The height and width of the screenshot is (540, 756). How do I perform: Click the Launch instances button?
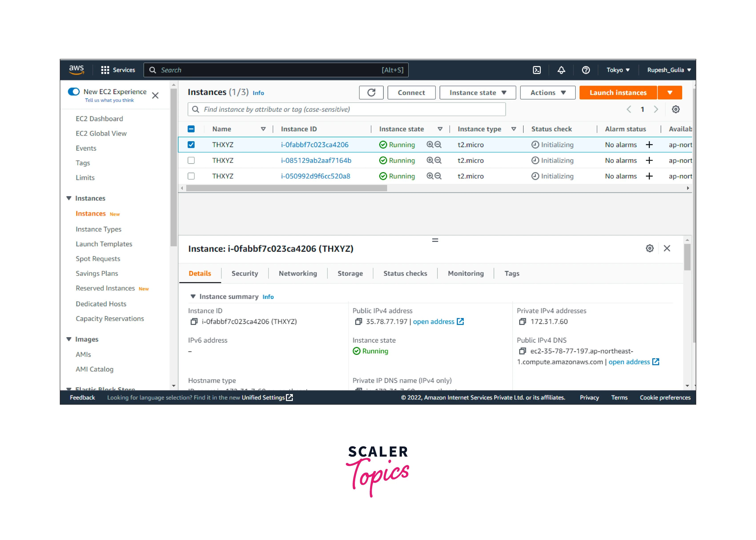pos(618,93)
